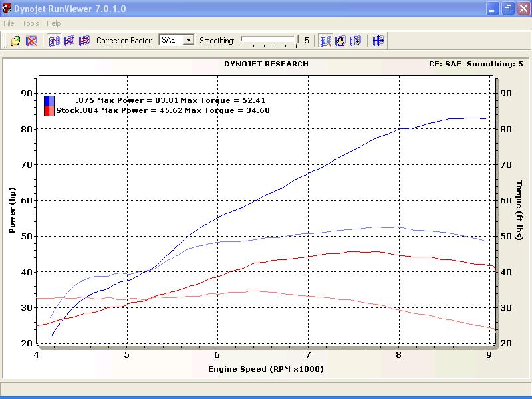Open the Correction Factor SAE dropdown
Viewport: 532px width, 399px height.
point(188,40)
